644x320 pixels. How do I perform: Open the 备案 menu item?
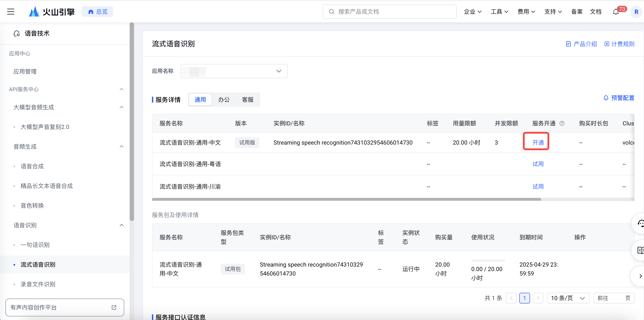tap(577, 11)
